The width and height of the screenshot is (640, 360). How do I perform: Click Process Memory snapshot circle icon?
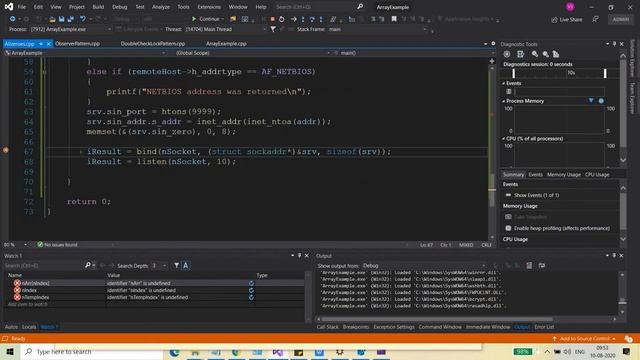coord(601,100)
